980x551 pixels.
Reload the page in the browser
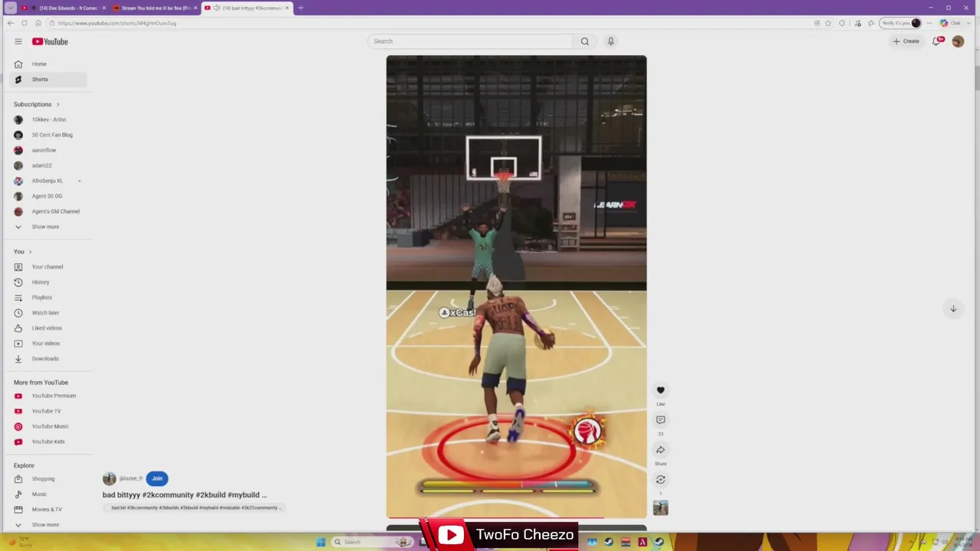24,23
